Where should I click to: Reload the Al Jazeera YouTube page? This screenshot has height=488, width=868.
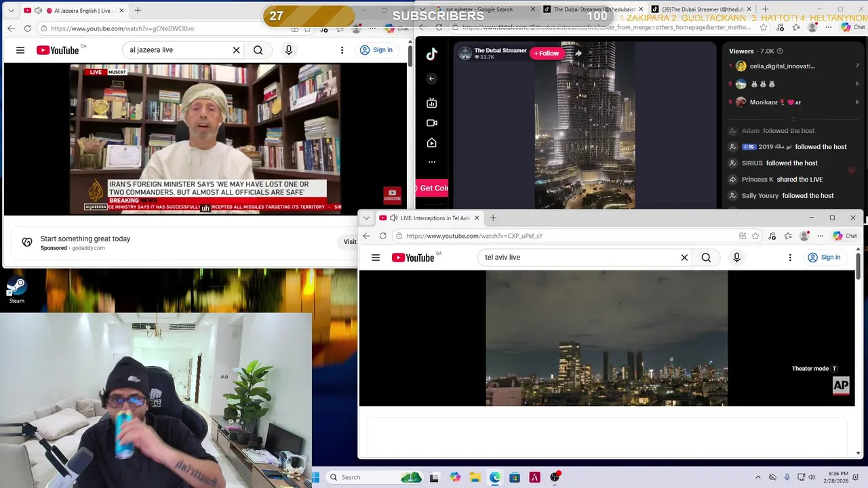tap(27, 28)
